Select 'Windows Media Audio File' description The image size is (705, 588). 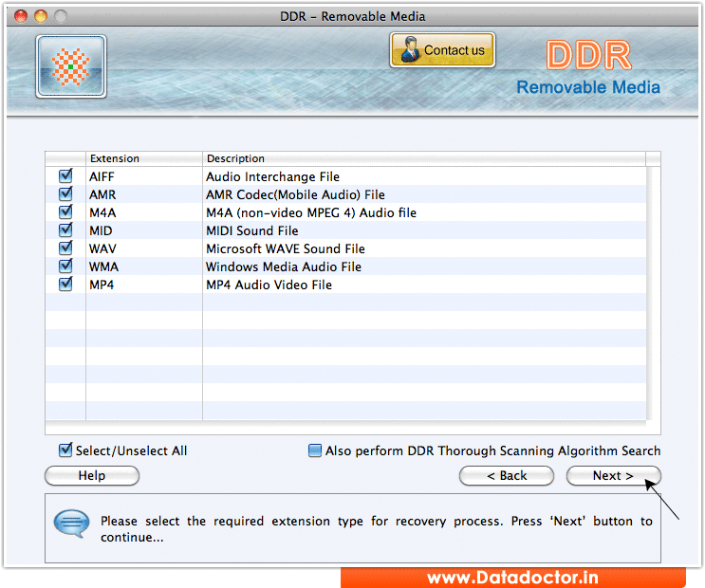[284, 266]
